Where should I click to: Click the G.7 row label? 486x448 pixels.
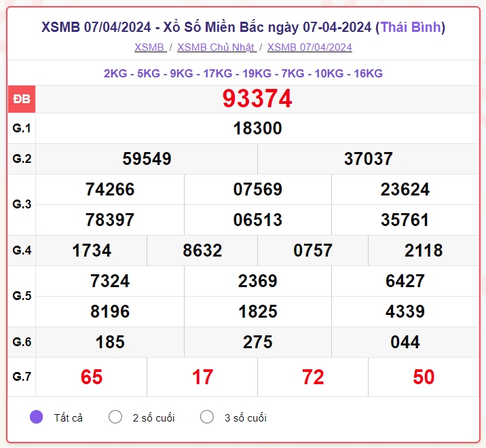(x=22, y=377)
